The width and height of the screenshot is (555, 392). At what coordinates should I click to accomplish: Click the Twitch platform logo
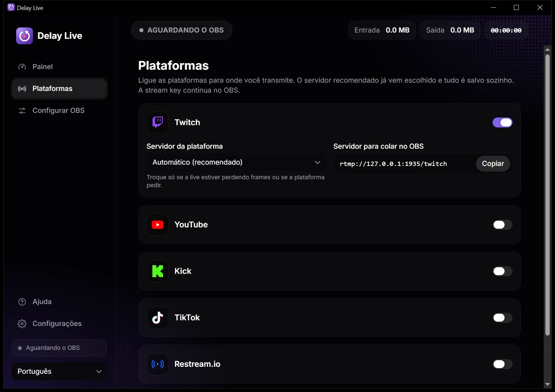coord(158,122)
